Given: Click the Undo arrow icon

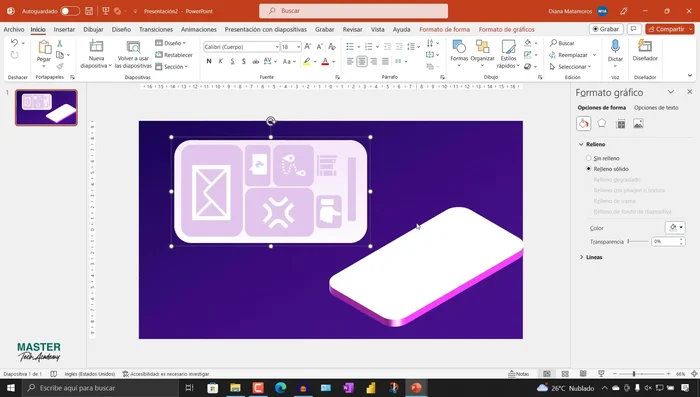Looking at the screenshot, I should tap(14, 43).
